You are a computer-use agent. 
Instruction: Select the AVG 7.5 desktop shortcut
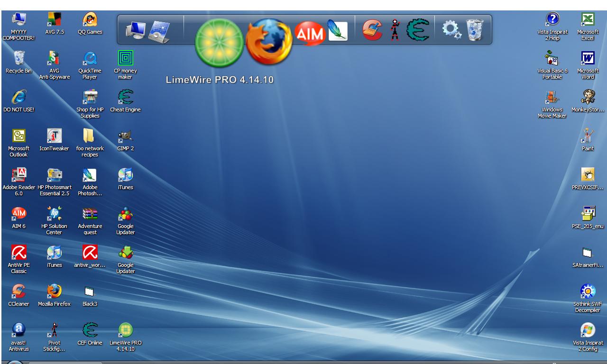(55, 24)
